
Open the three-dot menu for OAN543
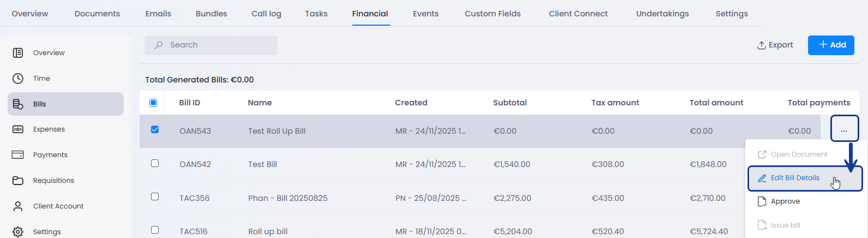(844, 131)
